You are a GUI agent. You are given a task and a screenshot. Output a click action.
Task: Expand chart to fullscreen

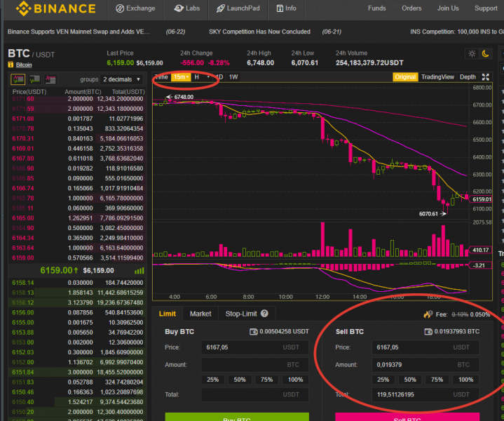(x=485, y=77)
